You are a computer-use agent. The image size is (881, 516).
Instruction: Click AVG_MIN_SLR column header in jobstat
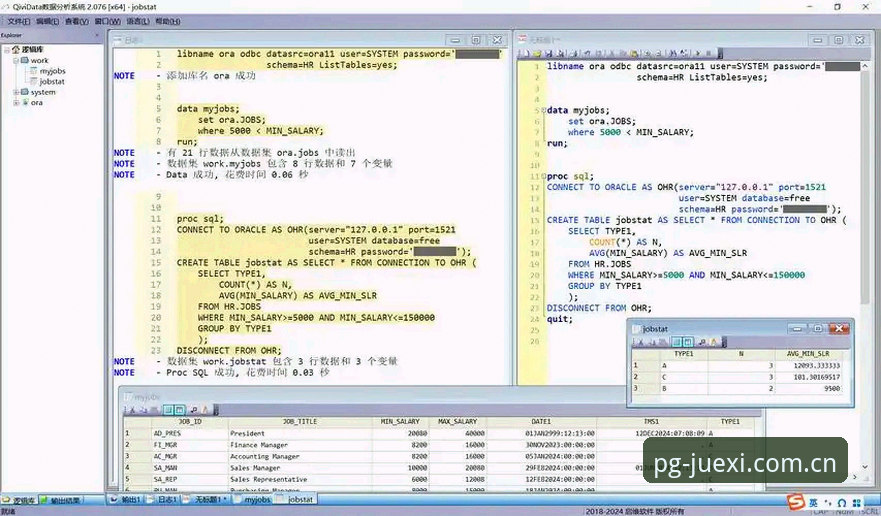[808, 354]
